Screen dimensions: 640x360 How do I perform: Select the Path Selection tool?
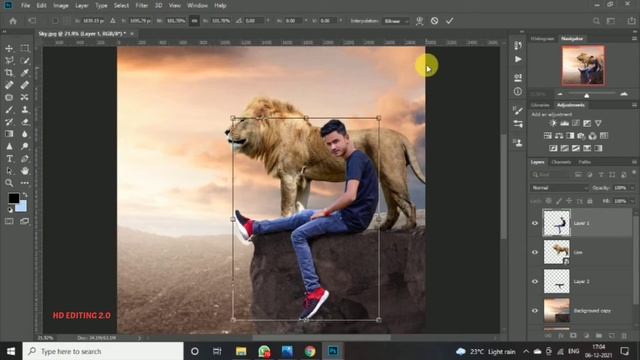tap(9, 171)
